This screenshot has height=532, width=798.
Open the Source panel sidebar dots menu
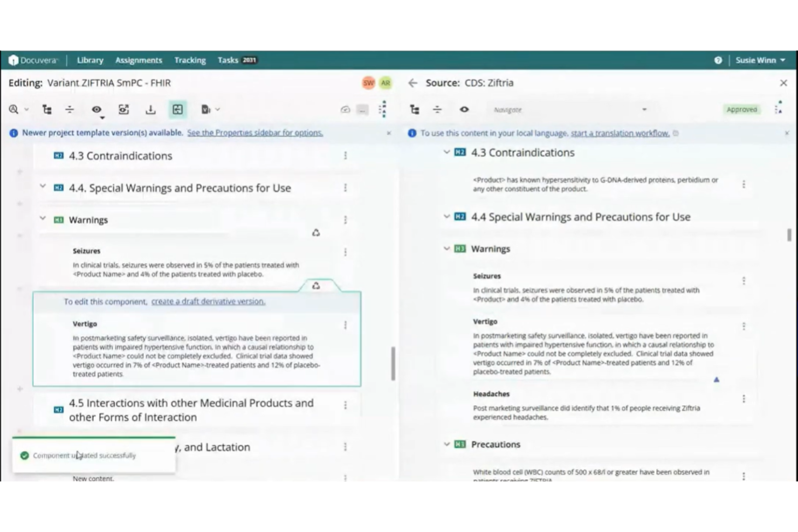pos(779,108)
